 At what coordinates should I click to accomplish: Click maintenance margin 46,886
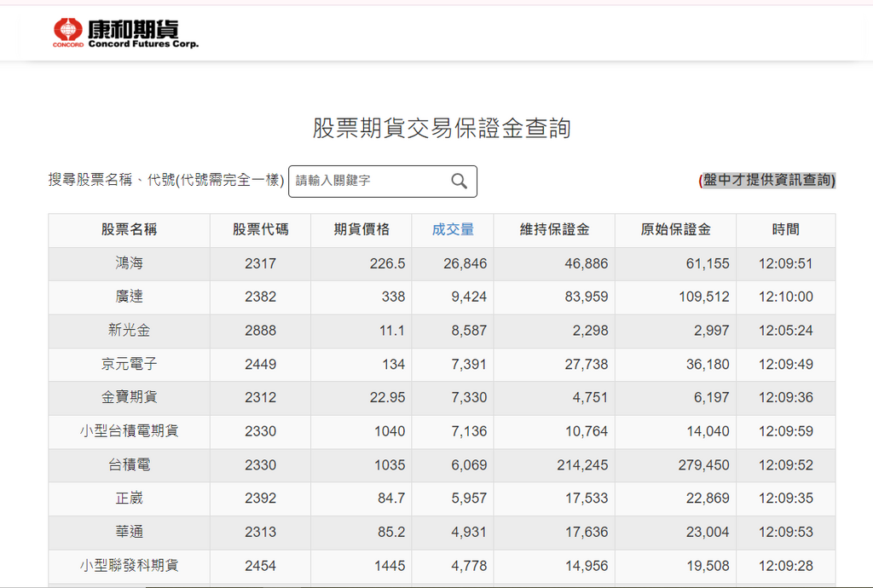coord(587,263)
